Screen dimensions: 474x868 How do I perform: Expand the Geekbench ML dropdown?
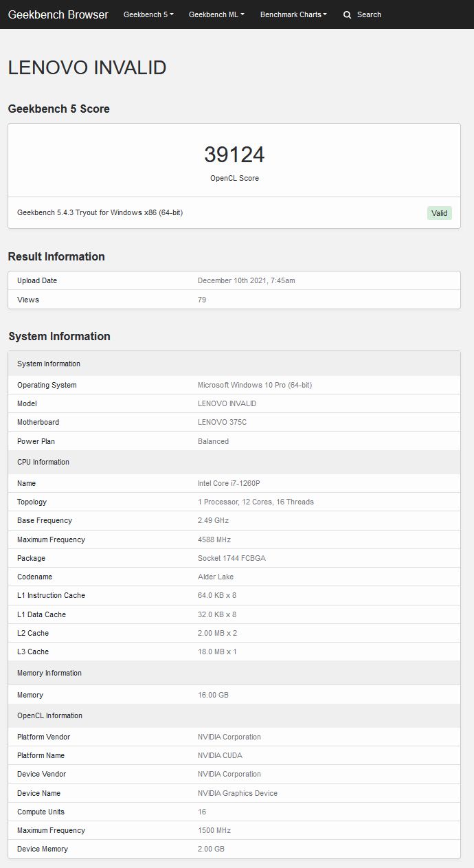pos(216,14)
